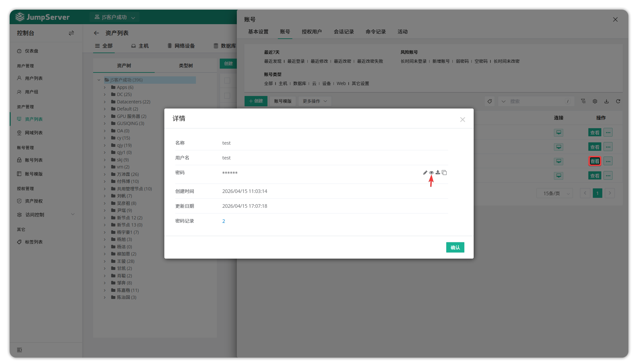Open password record link showing 2
This screenshot has height=364, width=638.
(x=224, y=221)
